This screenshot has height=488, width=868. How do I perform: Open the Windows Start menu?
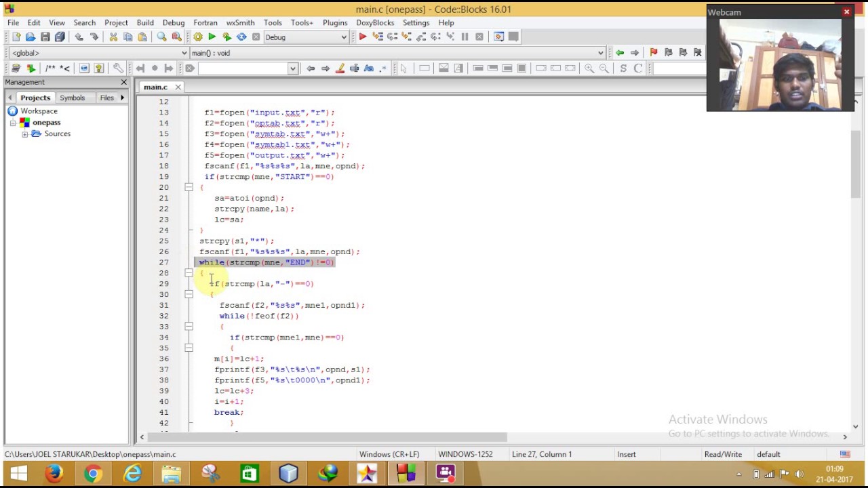(18, 474)
